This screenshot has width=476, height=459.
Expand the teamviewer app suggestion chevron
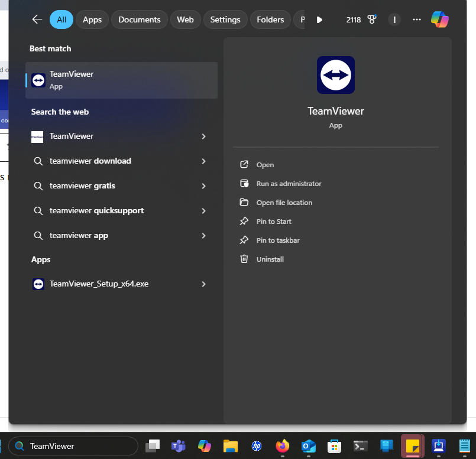point(203,236)
